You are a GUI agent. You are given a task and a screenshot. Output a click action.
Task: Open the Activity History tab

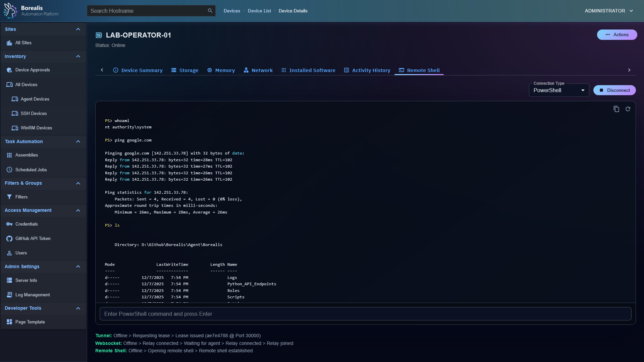367,70
